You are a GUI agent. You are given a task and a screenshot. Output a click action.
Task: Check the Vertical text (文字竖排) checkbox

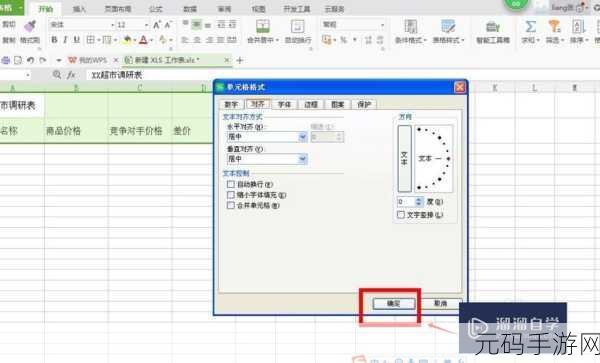pyautogui.click(x=401, y=215)
